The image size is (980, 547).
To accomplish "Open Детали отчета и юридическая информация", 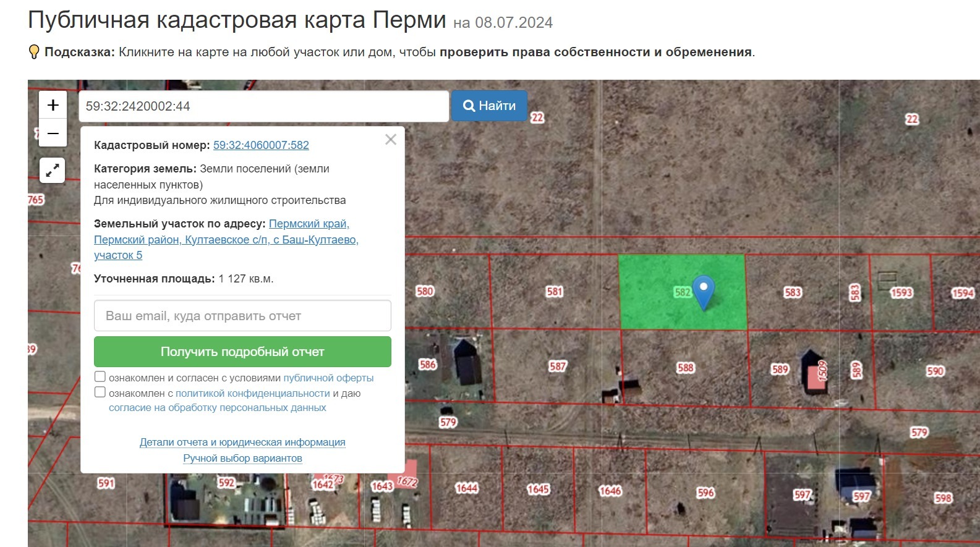I will [x=242, y=443].
